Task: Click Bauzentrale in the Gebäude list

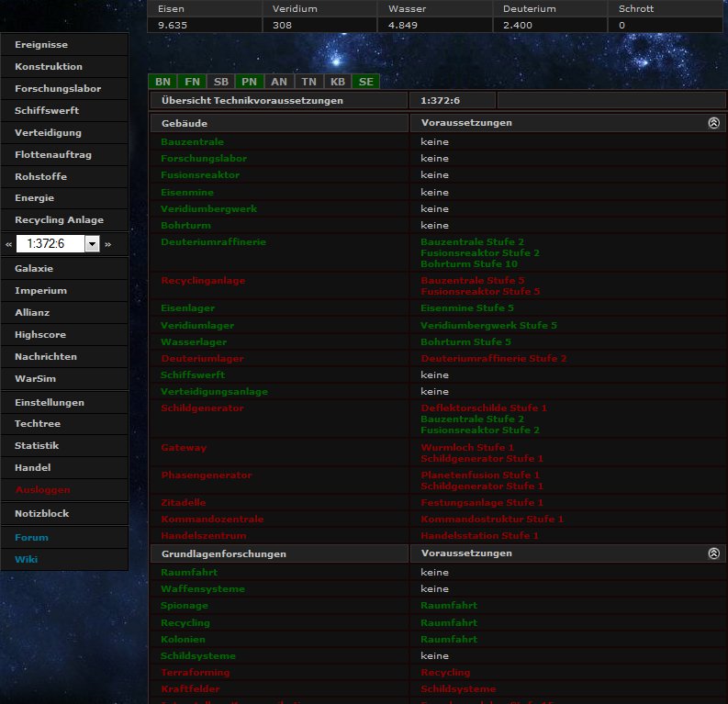Action: coord(192,142)
